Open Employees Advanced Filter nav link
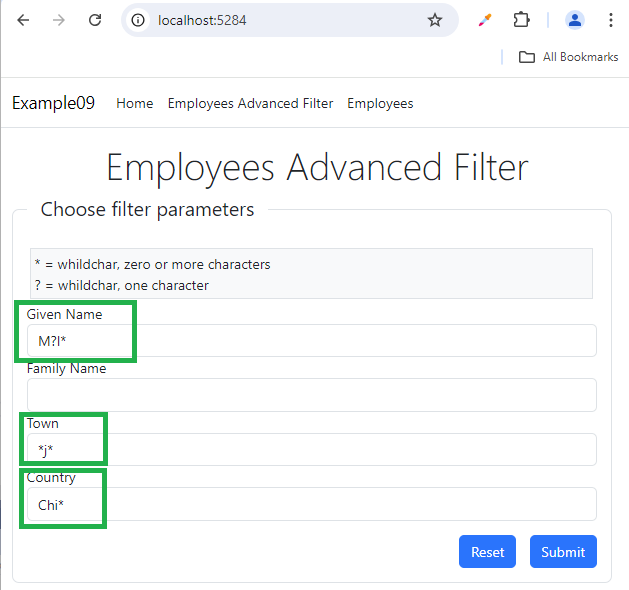 point(250,103)
